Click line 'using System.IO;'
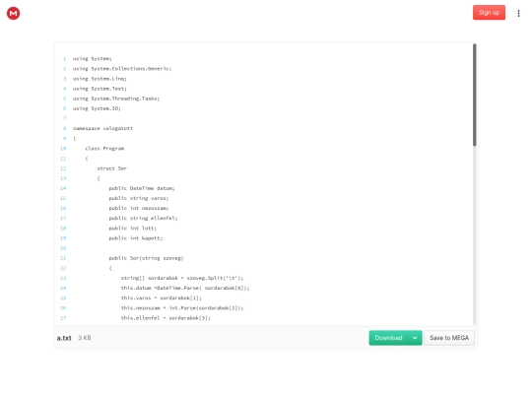This screenshot has width=532, height=399. [97, 108]
